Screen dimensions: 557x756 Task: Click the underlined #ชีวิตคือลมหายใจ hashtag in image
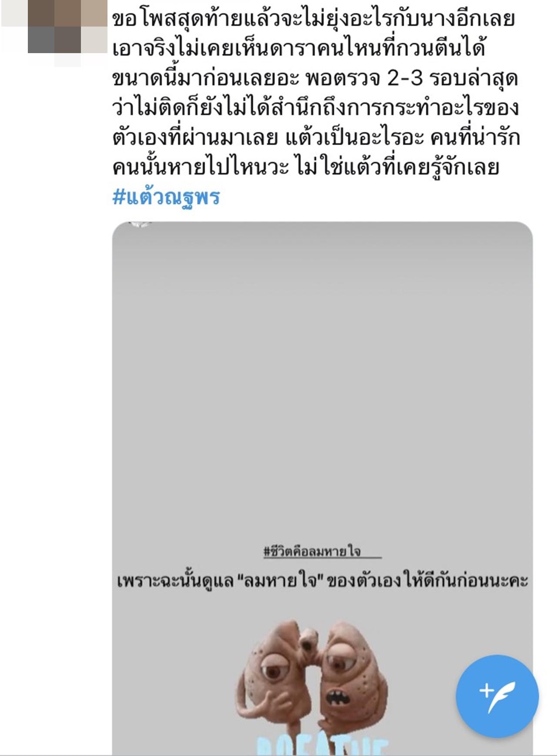click(x=312, y=551)
